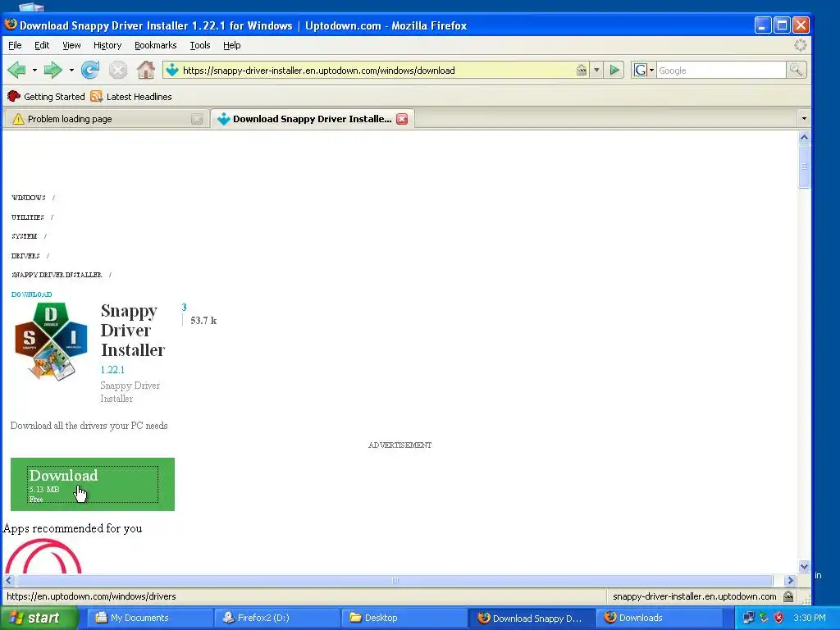Open the Bookmarks menu

coord(155,46)
